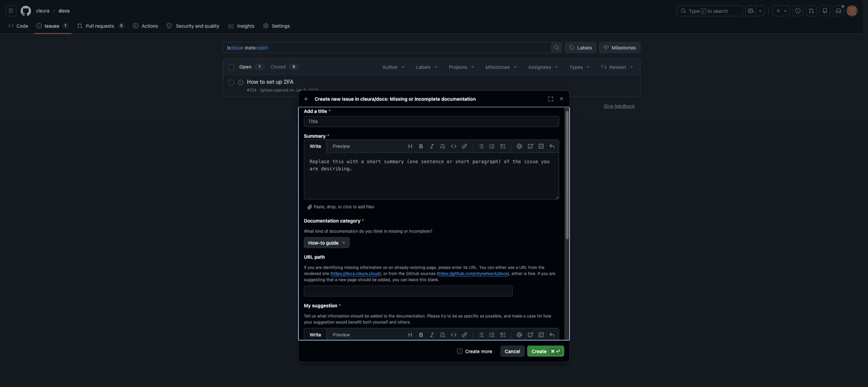Viewport: 868px width, 387px height.
Task: Mention a user in Summary editor
Action: click(x=519, y=147)
